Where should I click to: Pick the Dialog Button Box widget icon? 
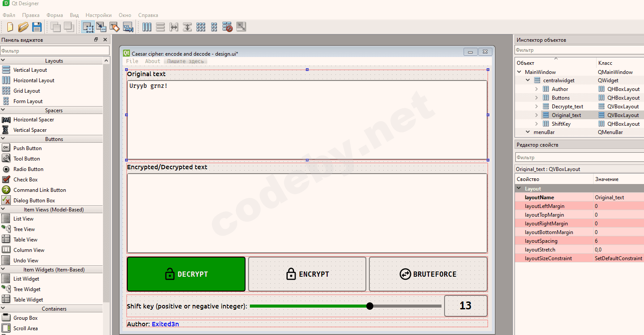point(6,200)
